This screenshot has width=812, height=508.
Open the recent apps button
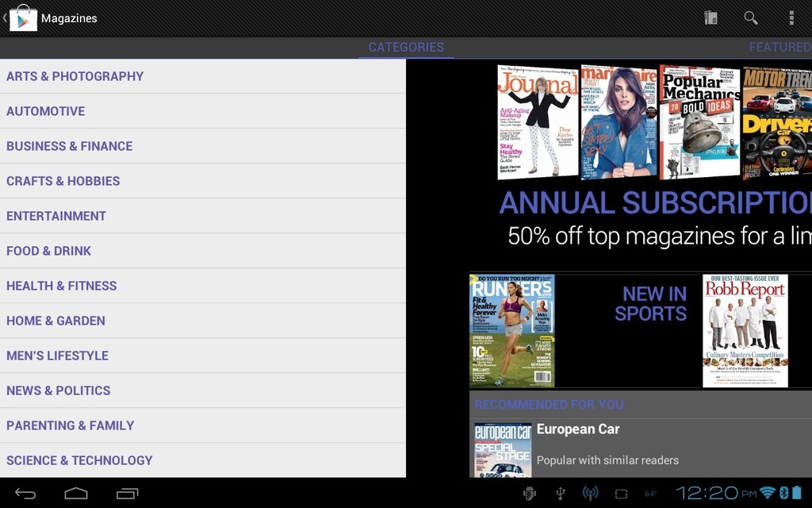click(x=128, y=494)
